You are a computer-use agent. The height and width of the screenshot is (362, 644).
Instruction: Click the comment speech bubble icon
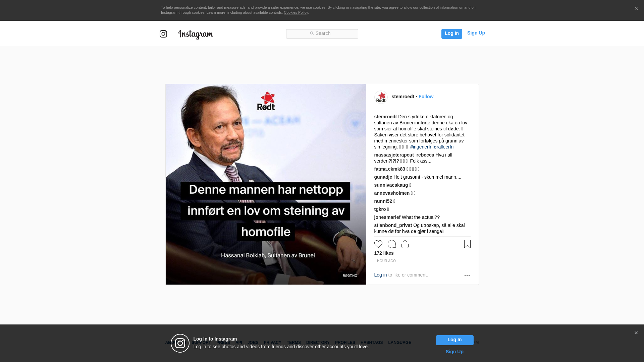pyautogui.click(x=392, y=244)
